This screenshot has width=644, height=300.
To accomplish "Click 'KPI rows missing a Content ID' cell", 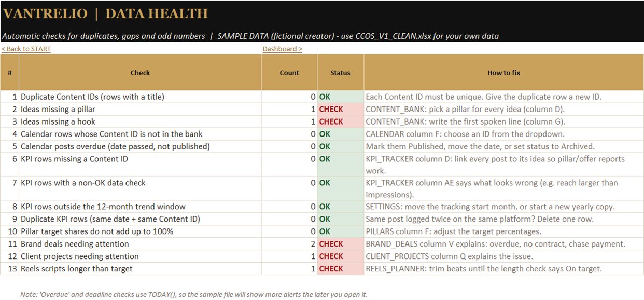I will 140,165.
